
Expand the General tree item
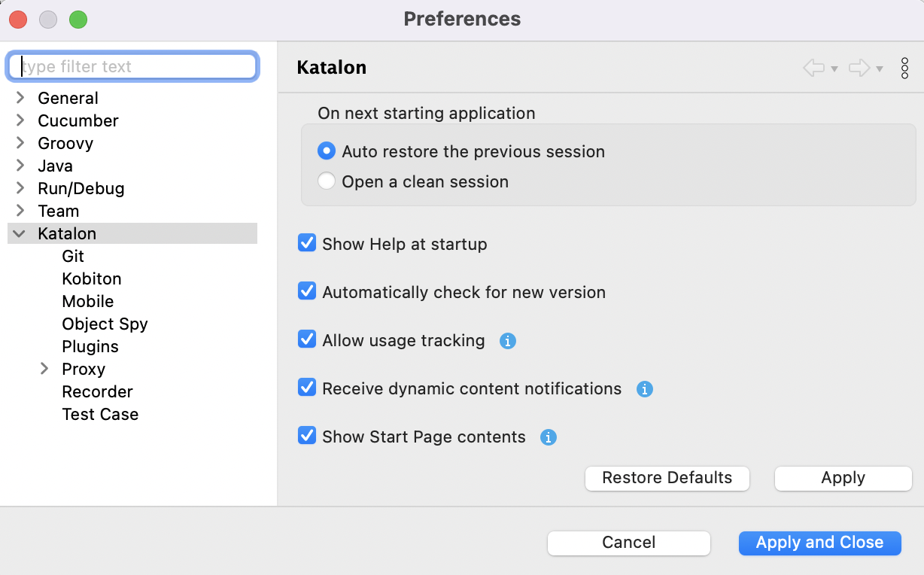[20, 98]
